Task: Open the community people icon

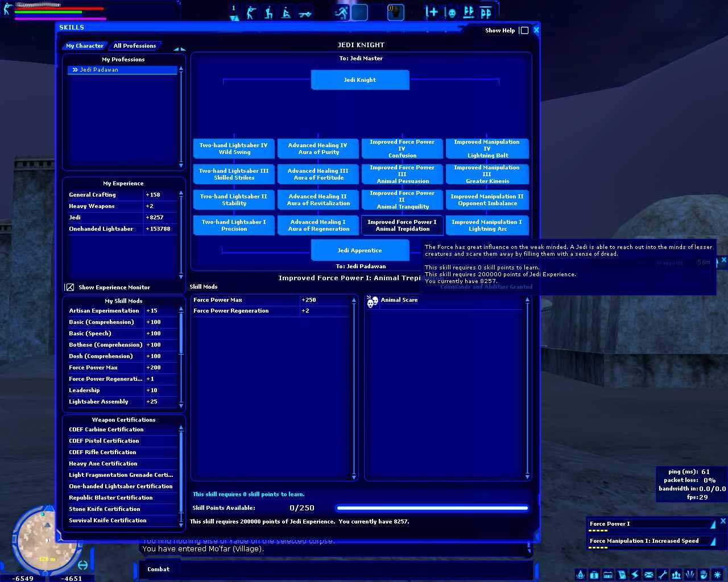Action: [x=676, y=575]
